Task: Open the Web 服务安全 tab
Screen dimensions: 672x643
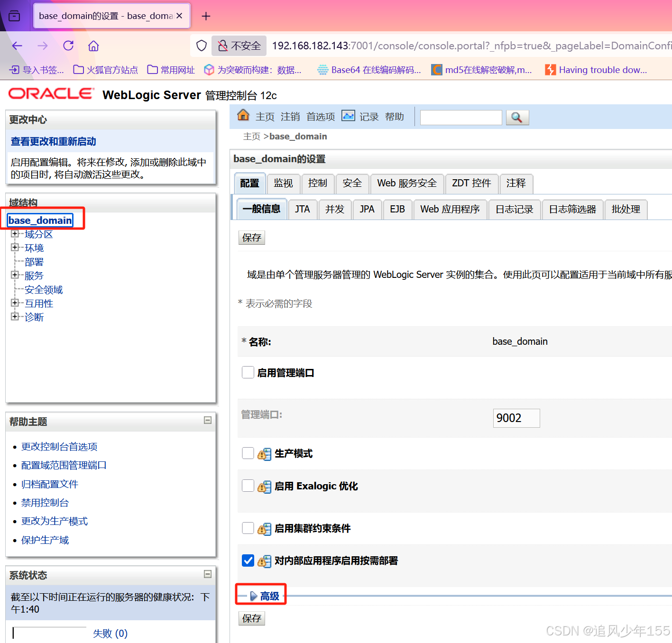Action: (407, 184)
